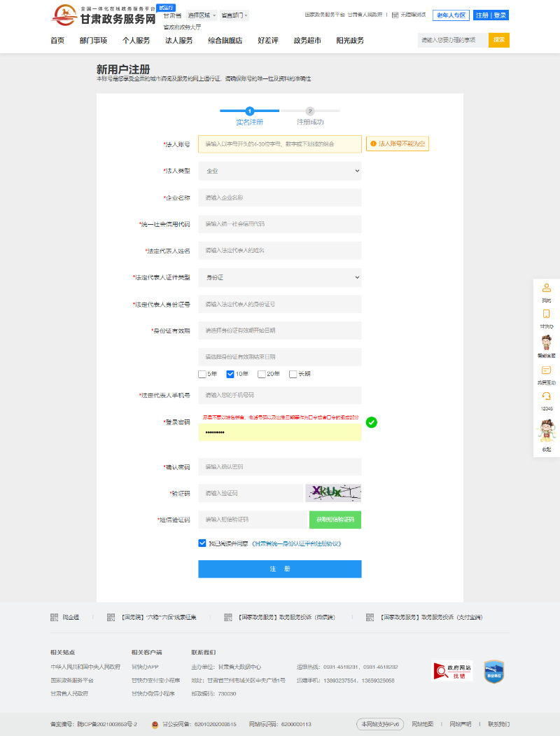Uncheck the 10年 validity checkbox
Image resolution: width=560 pixels, height=736 pixels.
click(230, 374)
